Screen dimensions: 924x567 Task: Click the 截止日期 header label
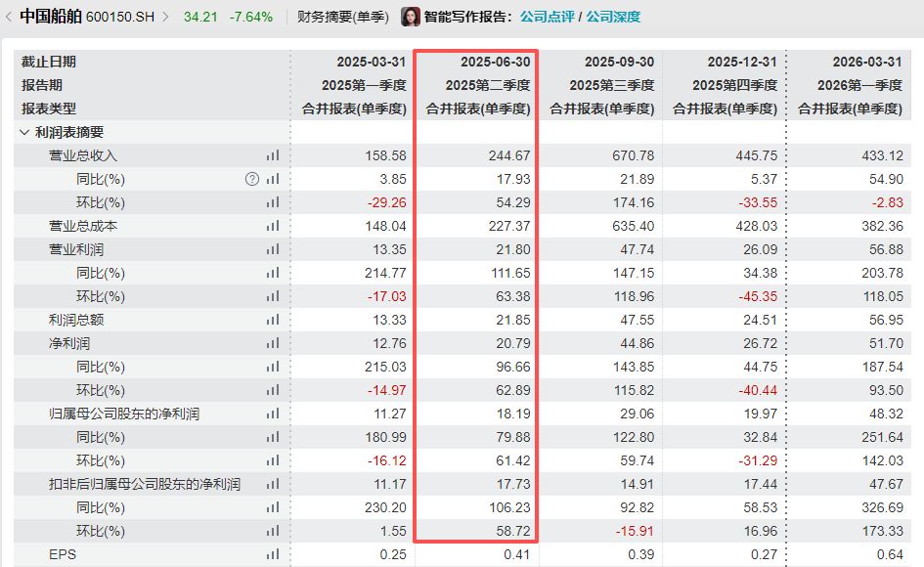point(49,62)
